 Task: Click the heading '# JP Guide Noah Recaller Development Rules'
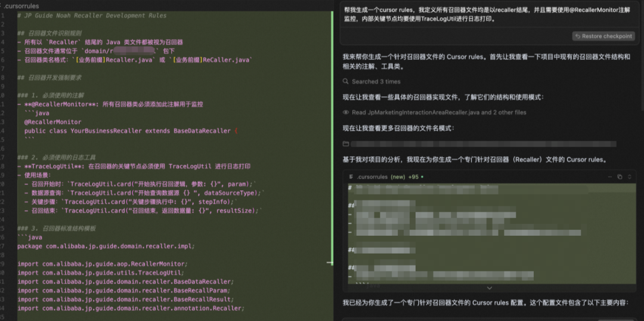92,16
